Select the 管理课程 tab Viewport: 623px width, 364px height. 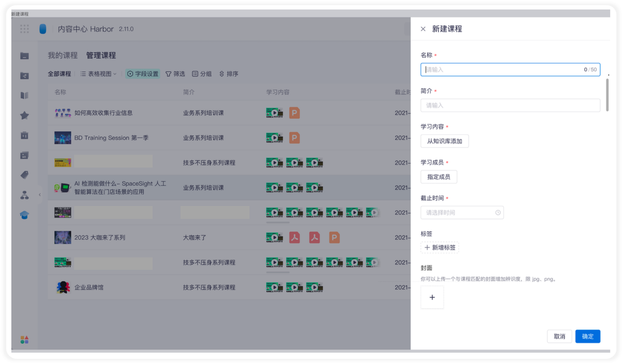pyautogui.click(x=101, y=55)
